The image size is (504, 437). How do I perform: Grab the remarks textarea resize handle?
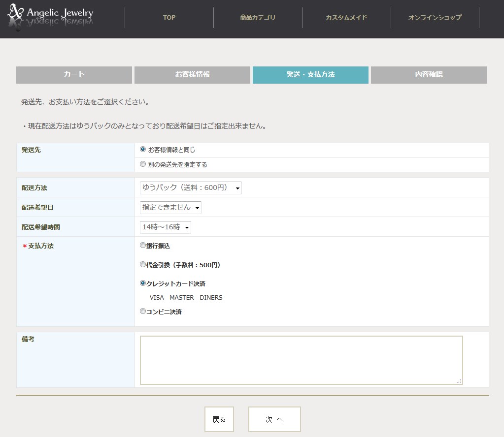click(x=459, y=381)
